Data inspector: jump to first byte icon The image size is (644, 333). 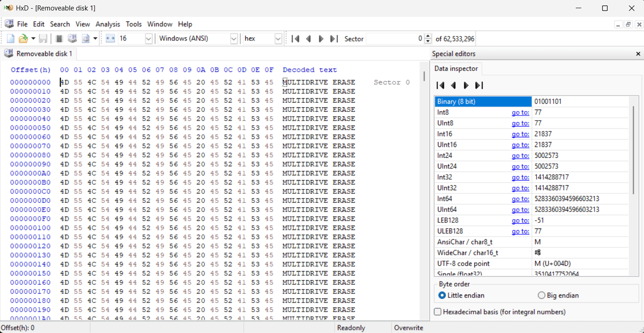(440, 86)
